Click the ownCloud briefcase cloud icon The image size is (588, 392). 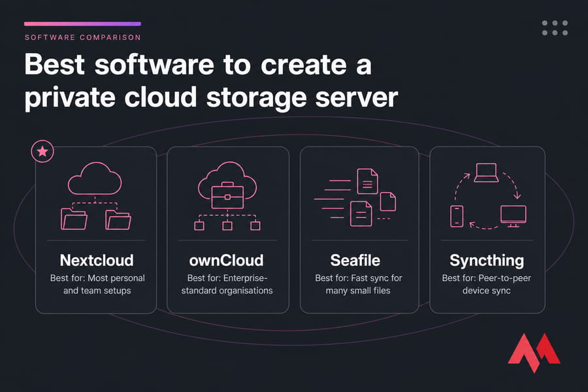click(227, 196)
